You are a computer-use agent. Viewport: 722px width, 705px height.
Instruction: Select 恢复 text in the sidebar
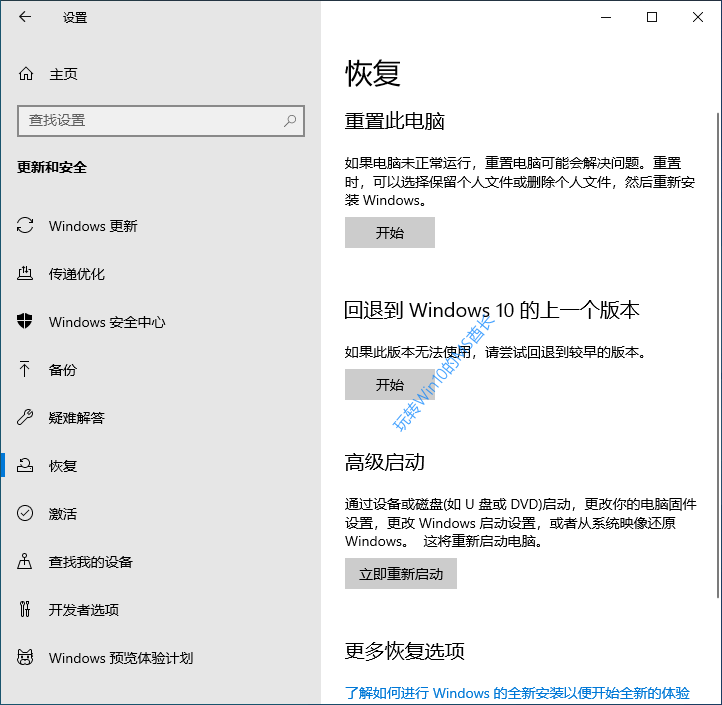(x=63, y=466)
